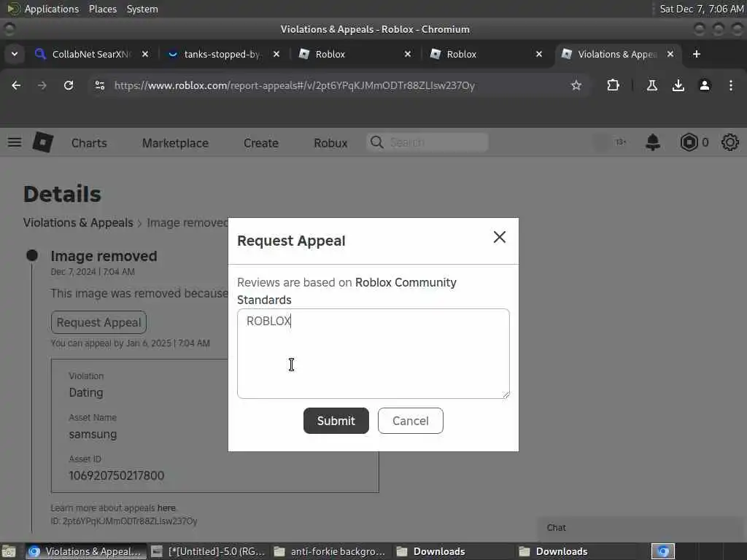Image resolution: width=747 pixels, height=560 pixels.
Task: Go to Roblox home via logo
Action: [x=43, y=142]
